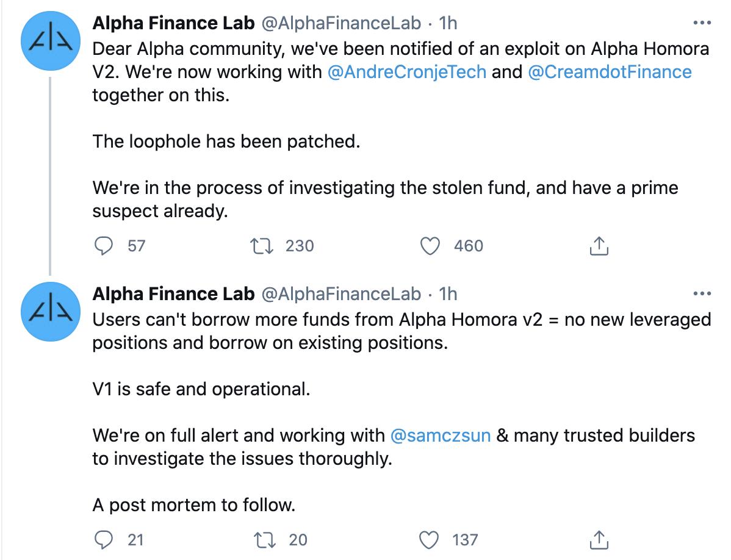The width and height of the screenshot is (731, 560).
Task: Click the 1h timestamp on the first tweet
Action: (x=448, y=23)
